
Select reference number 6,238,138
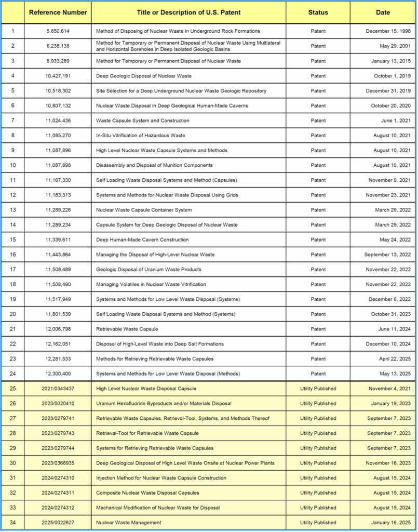point(58,46)
